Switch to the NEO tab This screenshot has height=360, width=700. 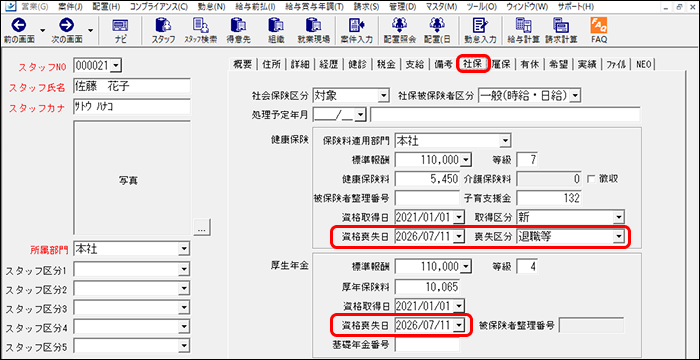(644, 64)
